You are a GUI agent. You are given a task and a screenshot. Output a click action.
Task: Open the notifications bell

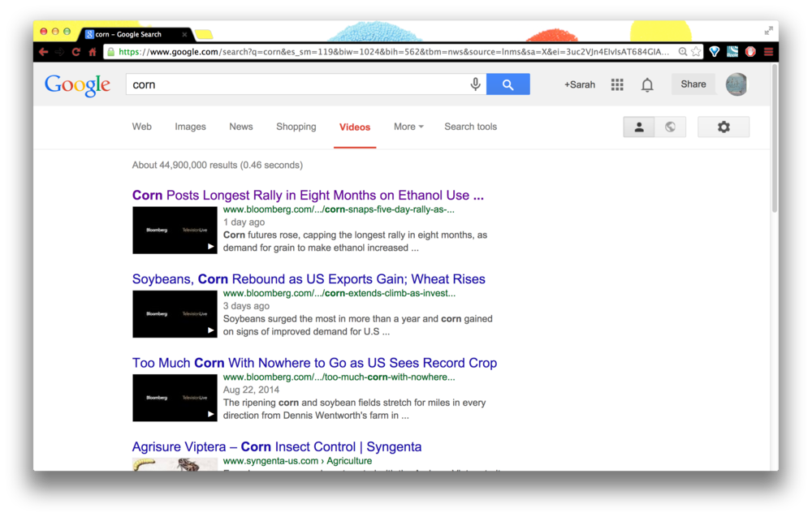tap(647, 84)
